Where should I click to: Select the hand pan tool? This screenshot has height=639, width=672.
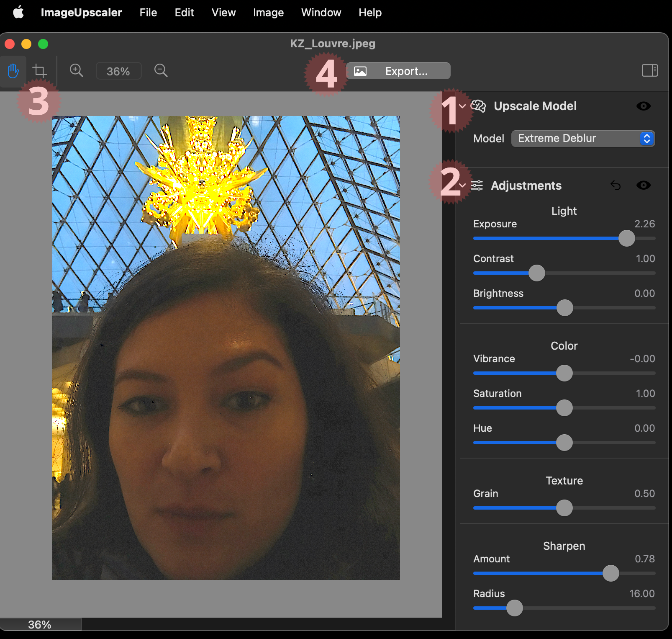[x=13, y=71]
